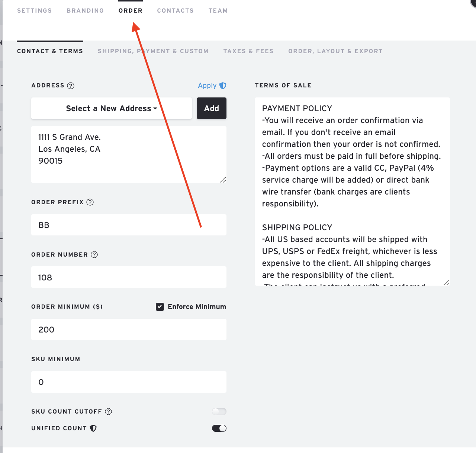
Task: Open the Order, Layout & Export tab
Action: (335, 51)
